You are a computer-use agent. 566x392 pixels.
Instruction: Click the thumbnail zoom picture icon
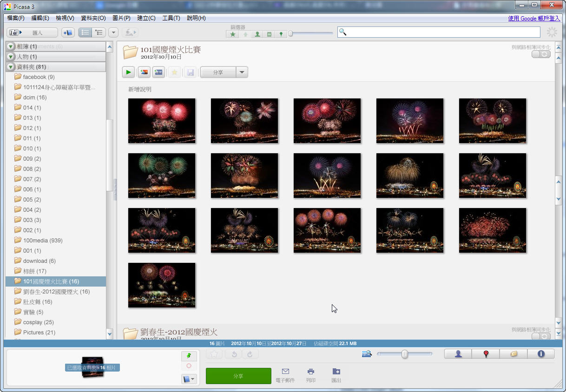click(367, 354)
